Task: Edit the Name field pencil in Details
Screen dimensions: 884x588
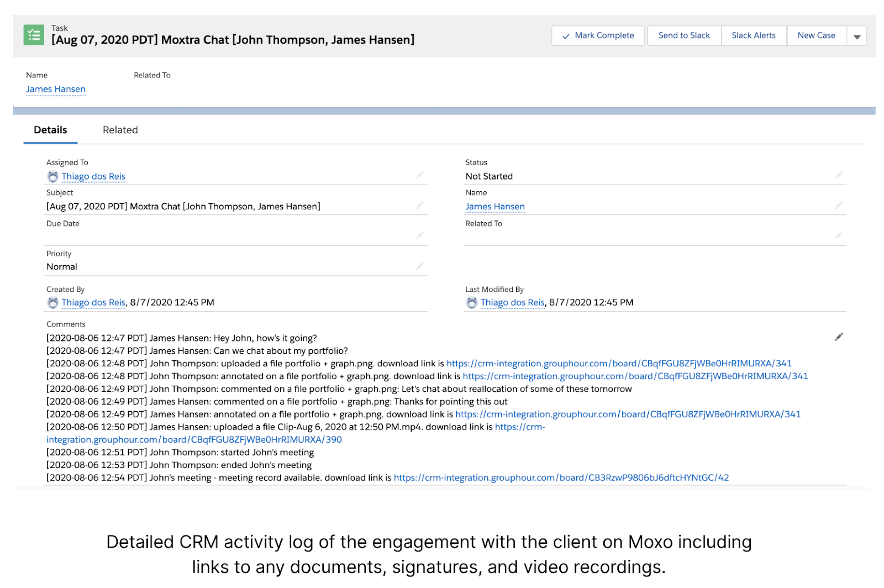Action: (x=839, y=205)
